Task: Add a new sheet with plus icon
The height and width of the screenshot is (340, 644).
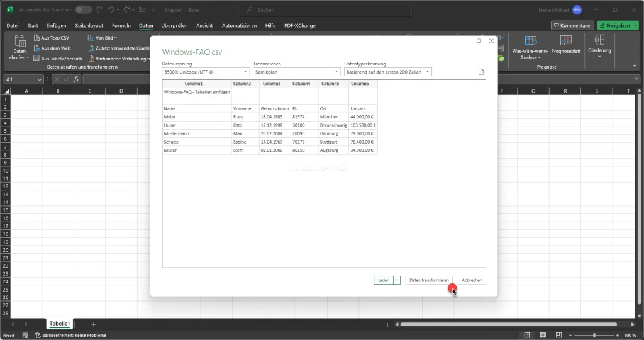Action: [x=93, y=324]
